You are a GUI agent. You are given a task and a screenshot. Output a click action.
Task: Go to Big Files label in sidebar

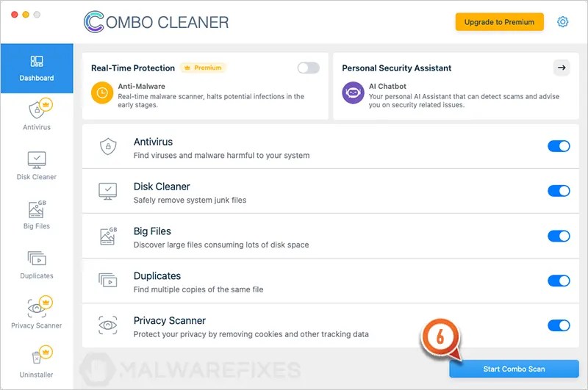coord(36,226)
